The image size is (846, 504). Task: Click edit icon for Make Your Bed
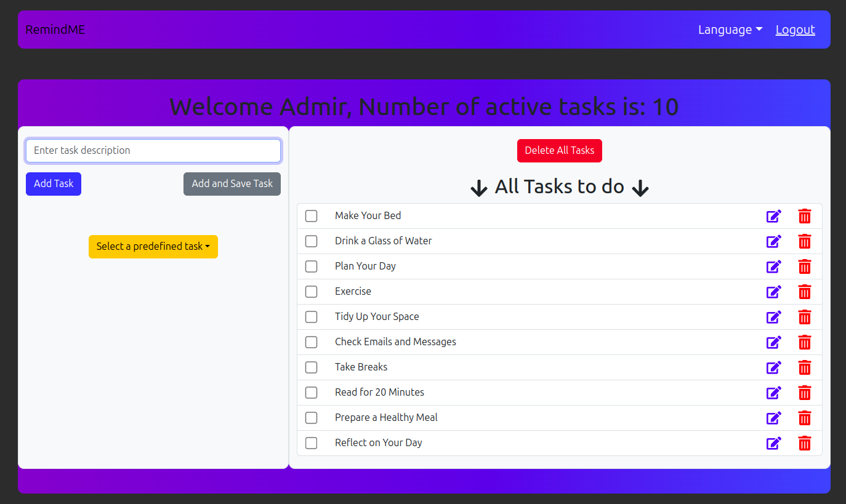[x=773, y=216]
